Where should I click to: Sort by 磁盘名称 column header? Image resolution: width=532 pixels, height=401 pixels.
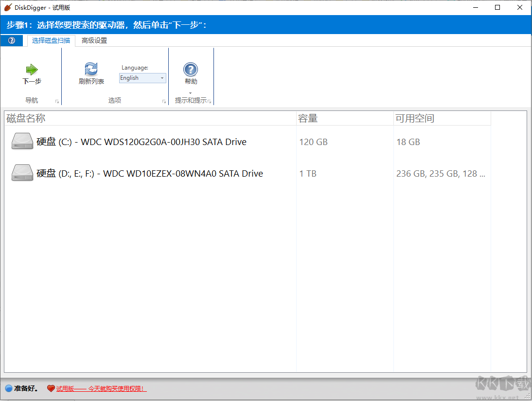150,118
